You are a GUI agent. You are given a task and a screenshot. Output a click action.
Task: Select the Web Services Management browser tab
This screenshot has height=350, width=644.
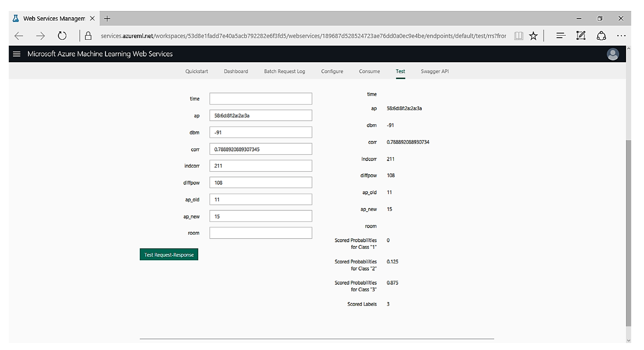54,18
